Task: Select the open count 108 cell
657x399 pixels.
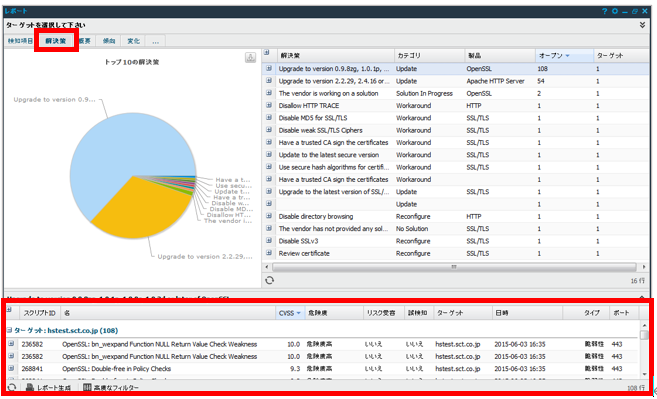Action: tap(542, 69)
